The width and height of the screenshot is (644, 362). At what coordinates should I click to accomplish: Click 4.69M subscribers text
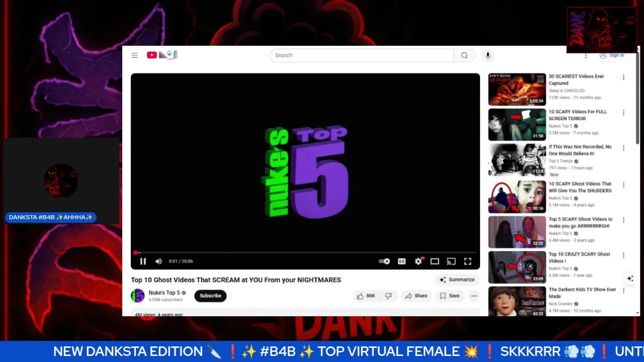[166, 300]
